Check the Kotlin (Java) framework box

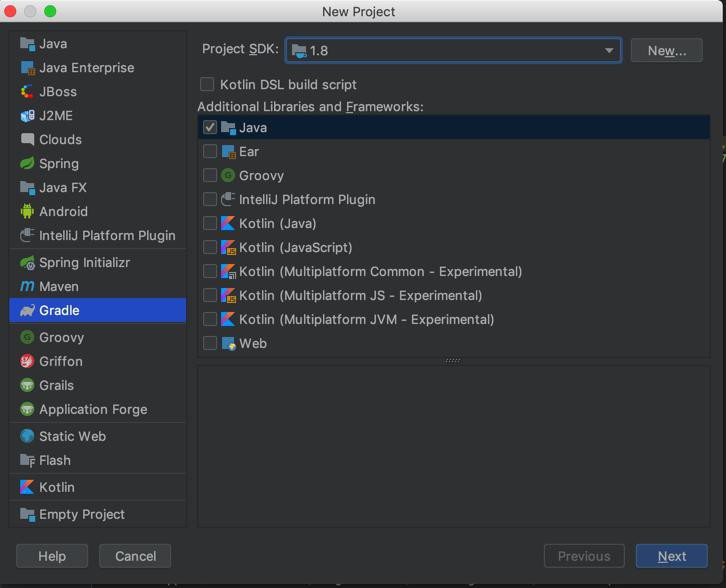click(210, 224)
